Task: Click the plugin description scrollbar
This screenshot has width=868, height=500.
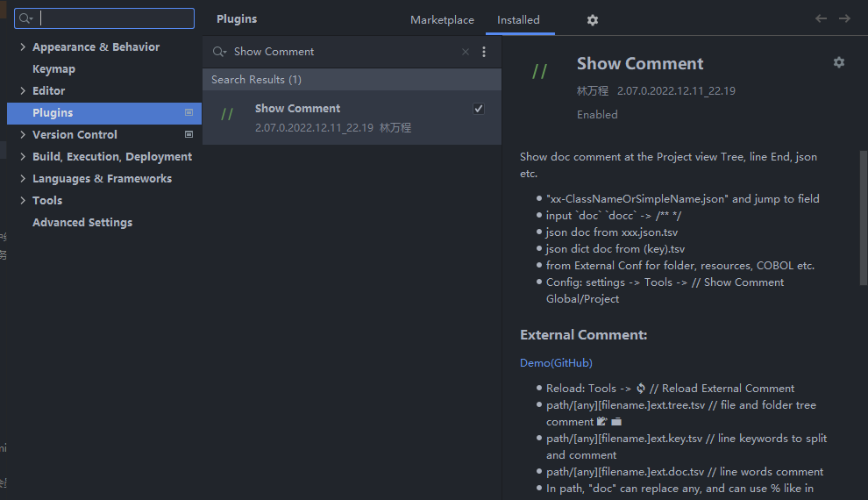Action: click(x=864, y=217)
